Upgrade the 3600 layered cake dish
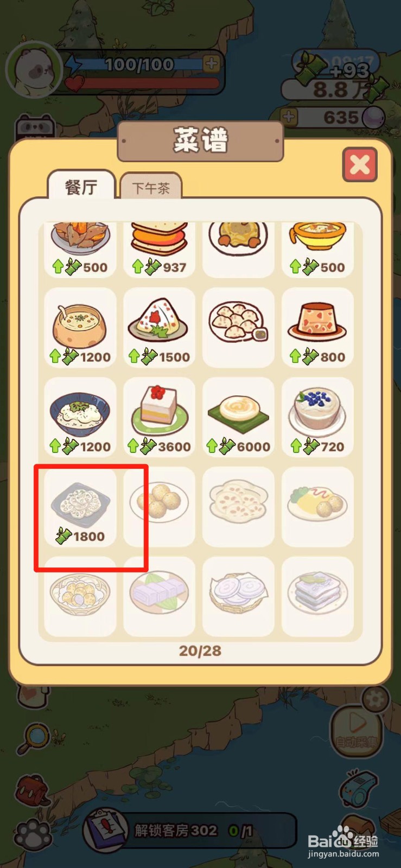401x868 pixels. (160, 418)
